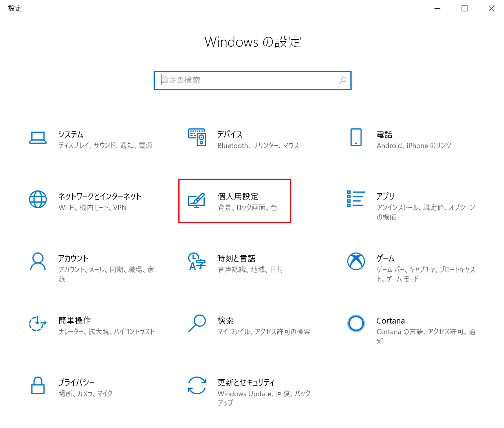Open the デバイス keyboard and speaker icon
Image resolution: width=504 pixels, height=428 pixels.
197,137
